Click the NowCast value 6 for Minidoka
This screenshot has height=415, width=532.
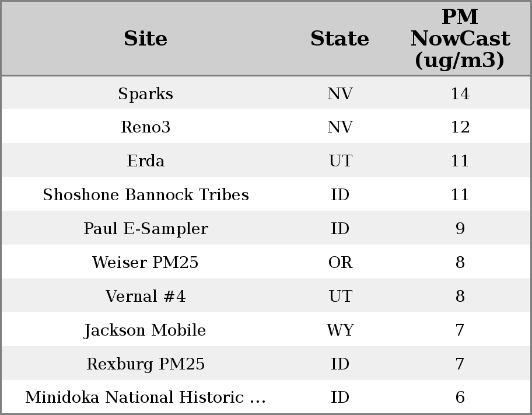pyautogui.click(x=460, y=397)
